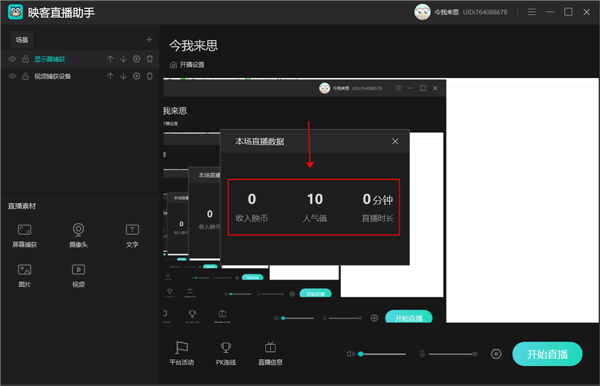Minimize the application window
This screenshot has height=386, width=600.
coord(550,12)
